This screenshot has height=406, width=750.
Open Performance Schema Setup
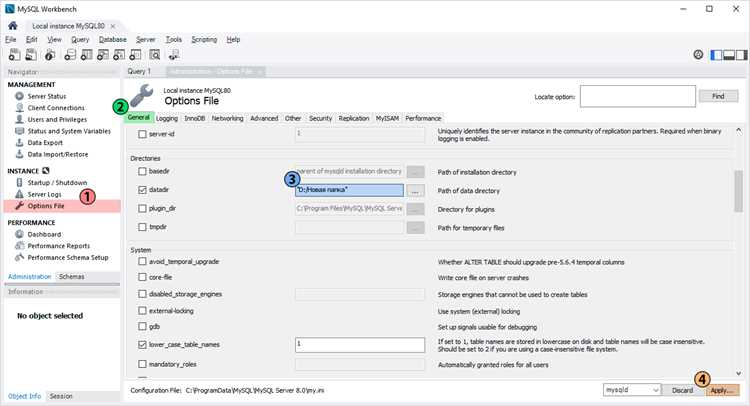coord(67,257)
